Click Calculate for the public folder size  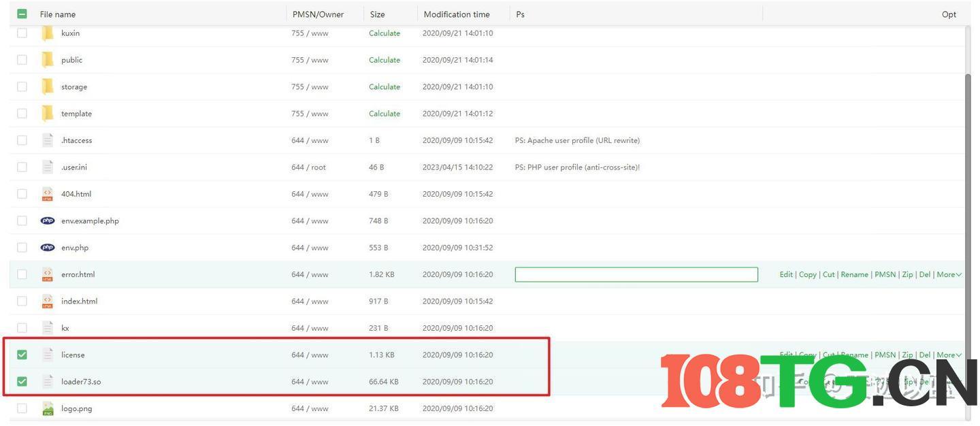pos(385,59)
